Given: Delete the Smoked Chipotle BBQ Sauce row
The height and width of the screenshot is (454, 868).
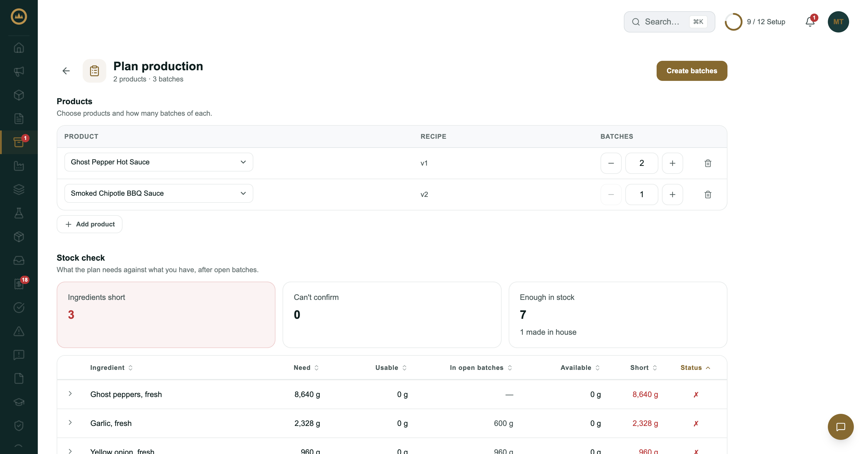Looking at the screenshot, I should point(708,194).
